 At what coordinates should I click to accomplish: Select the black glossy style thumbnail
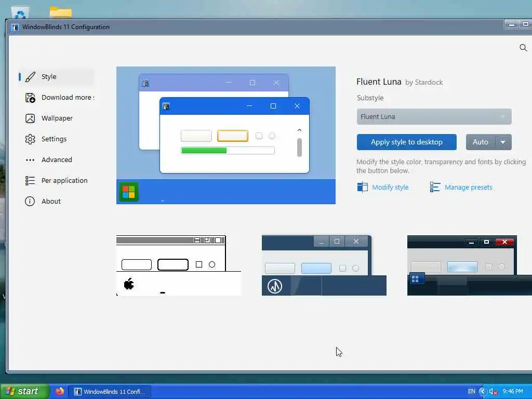point(470,265)
